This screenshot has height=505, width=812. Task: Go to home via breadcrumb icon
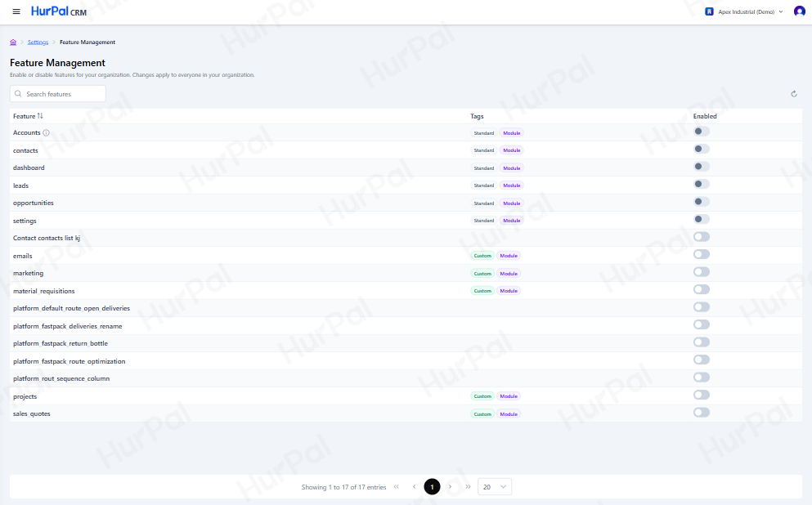13,42
